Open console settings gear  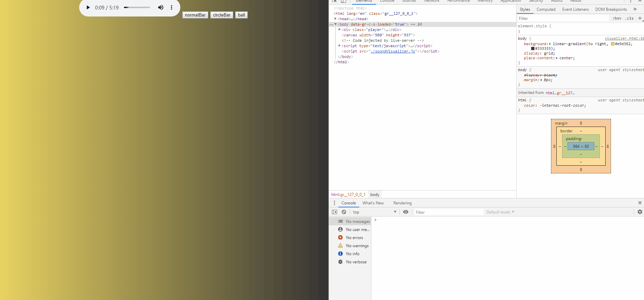pos(640,212)
